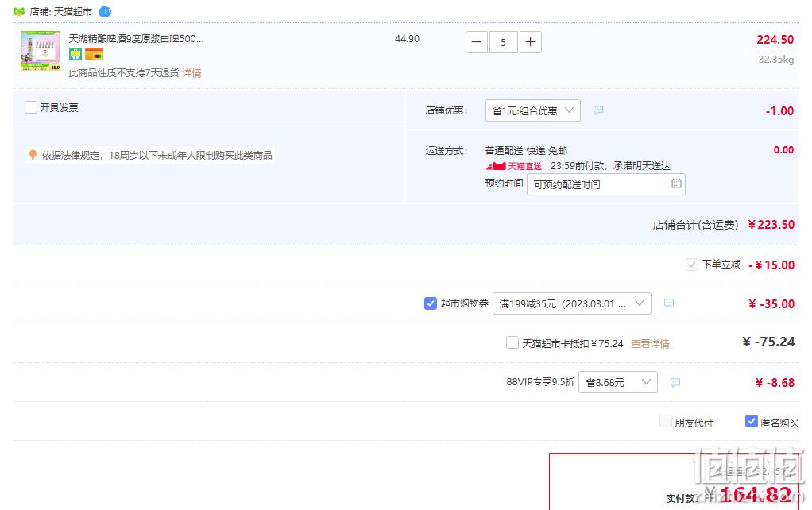Viewport: 812px width, 510px height.
Task: Expand the 省1元:组合优惠 store discount dropdown
Action: pyautogui.click(x=533, y=110)
